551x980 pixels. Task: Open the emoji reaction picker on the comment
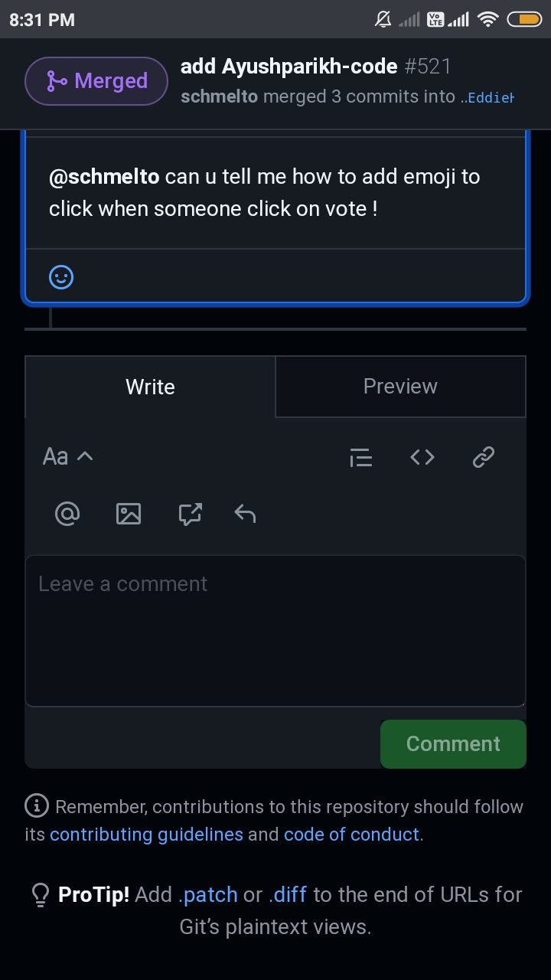[61, 276]
